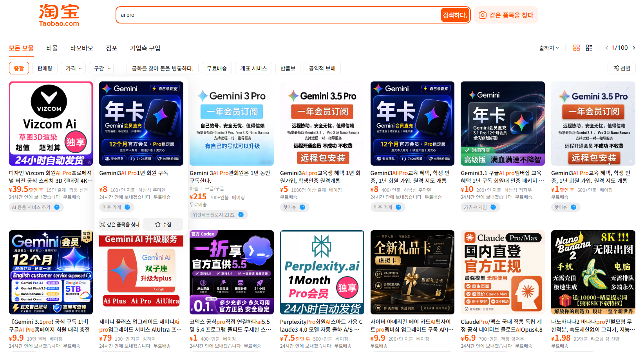
Task: Open the 점포 tab
Action: pyautogui.click(x=112, y=48)
